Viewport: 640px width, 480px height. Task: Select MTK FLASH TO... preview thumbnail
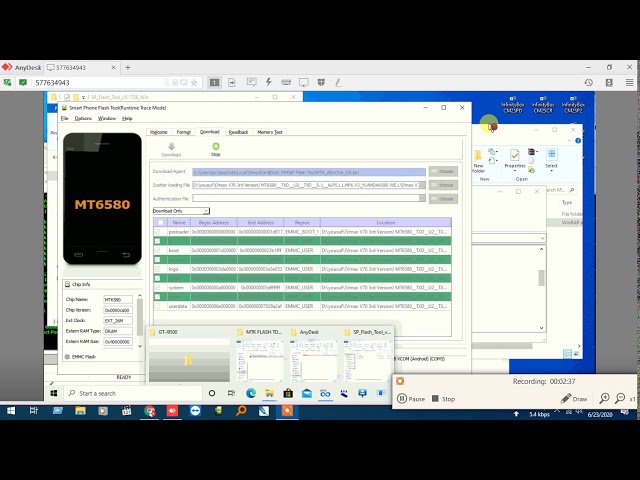(260, 357)
